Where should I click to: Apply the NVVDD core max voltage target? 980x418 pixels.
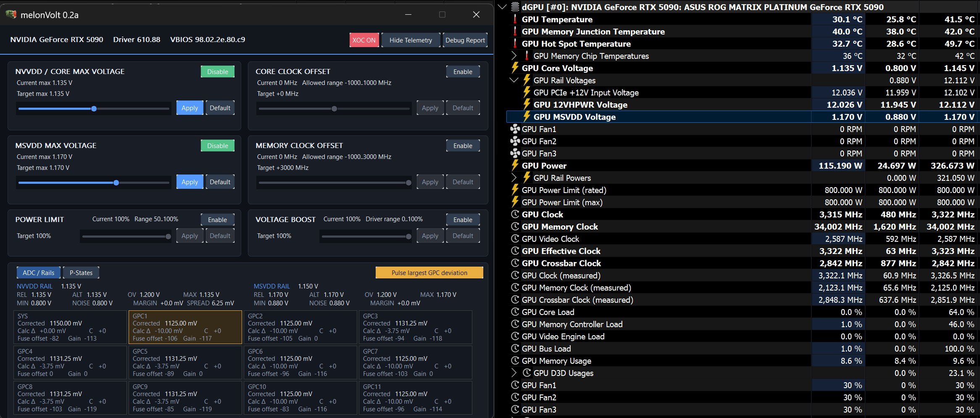coord(190,108)
